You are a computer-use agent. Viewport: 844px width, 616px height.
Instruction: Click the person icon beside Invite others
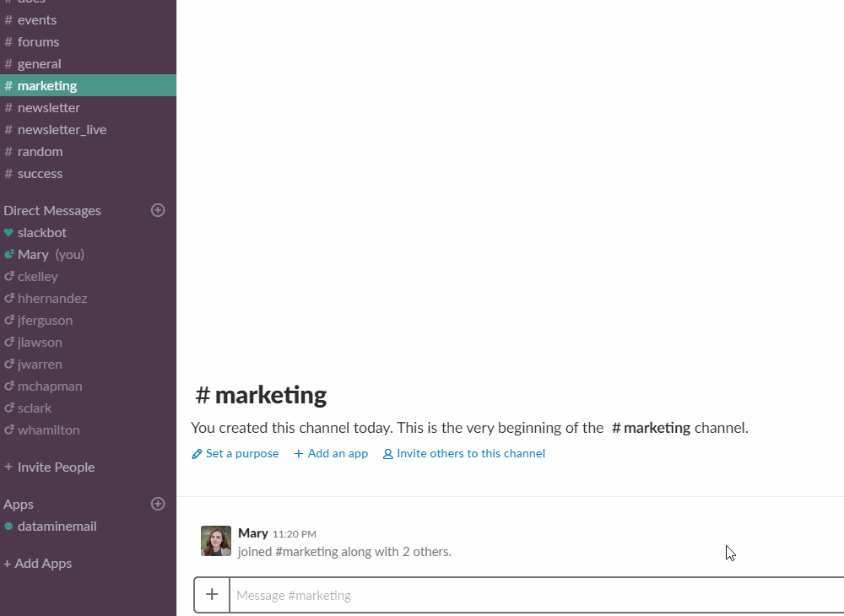click(387, 454)
